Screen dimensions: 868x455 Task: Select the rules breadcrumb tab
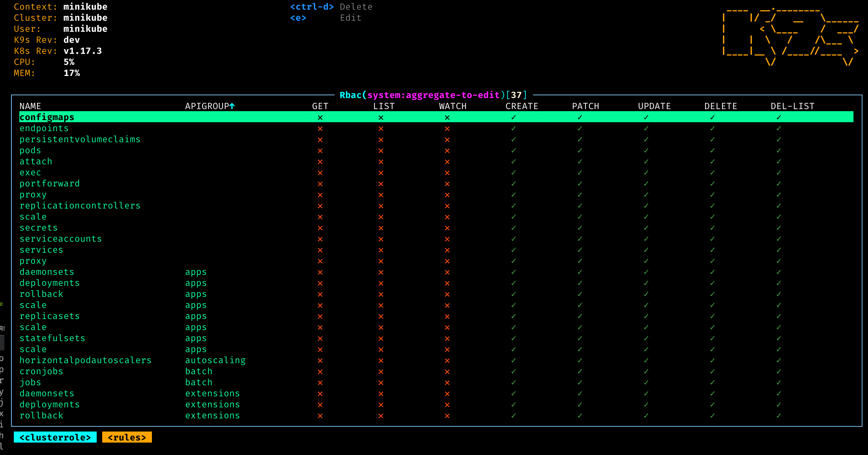point(127,437)
